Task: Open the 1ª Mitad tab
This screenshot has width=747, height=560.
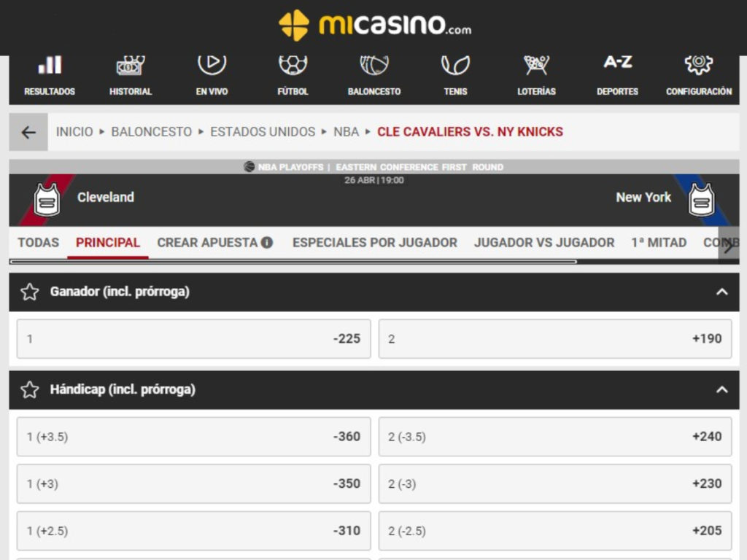Action: point(659,242)
